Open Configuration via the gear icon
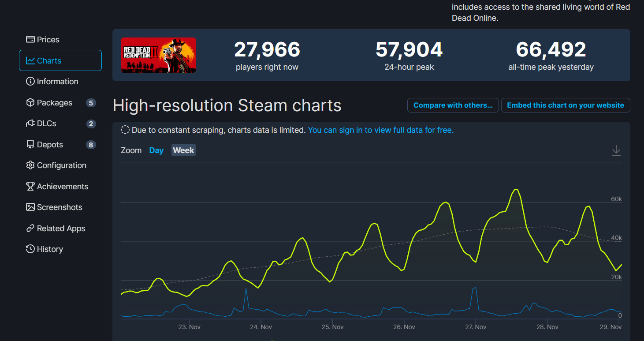Viewport: 644px width, 341px height. coord(30,165)
